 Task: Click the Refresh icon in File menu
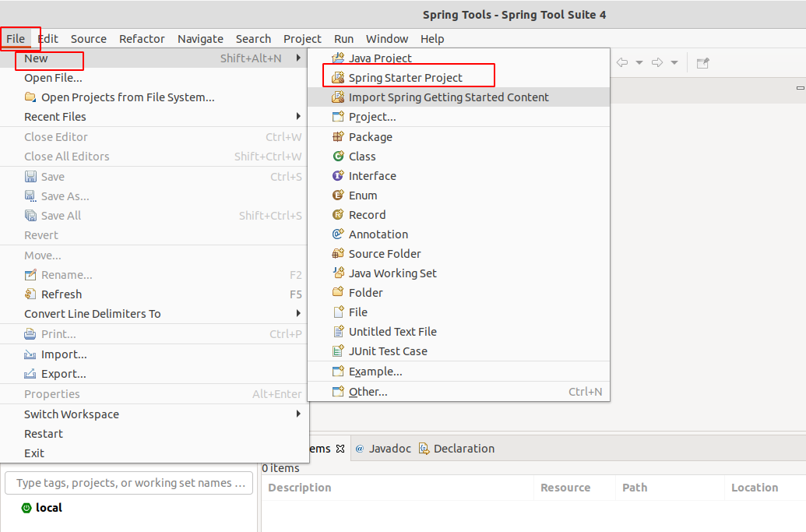tap(30, 294)
